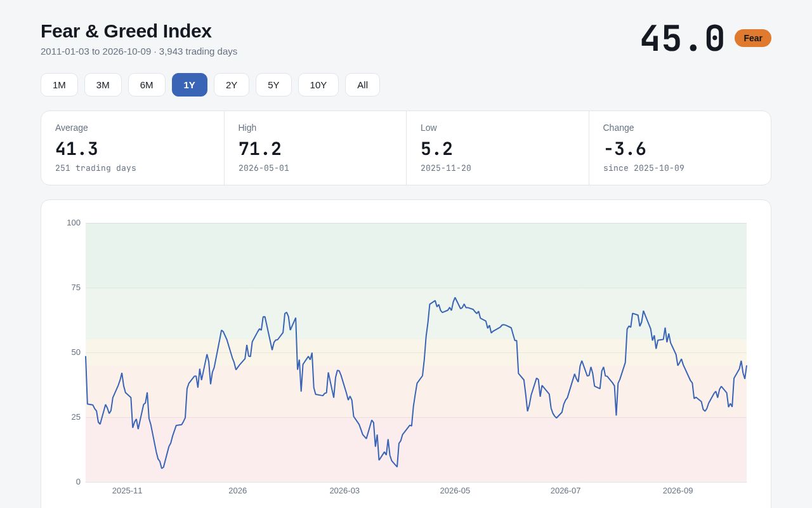Click the 25 y-axis label
The height and width of the screenshot is (508, 812).
[x=76, y=417]
